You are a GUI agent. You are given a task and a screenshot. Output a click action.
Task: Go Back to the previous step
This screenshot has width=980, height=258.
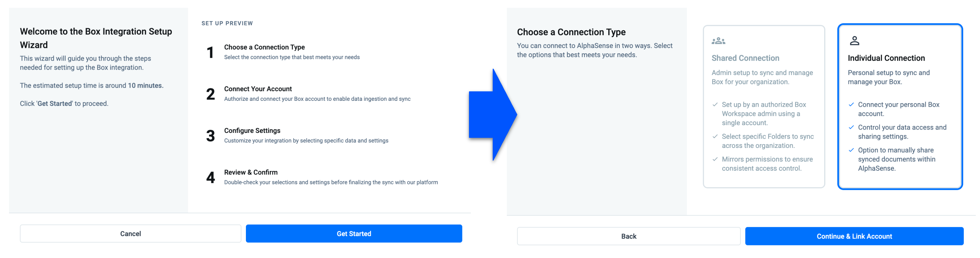point(628,236)
